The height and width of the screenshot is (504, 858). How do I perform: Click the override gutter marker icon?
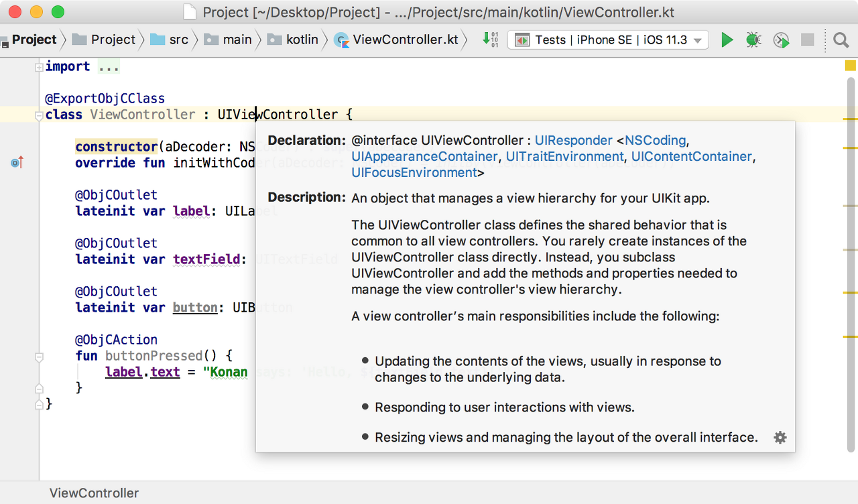click(x=17, y=162)
